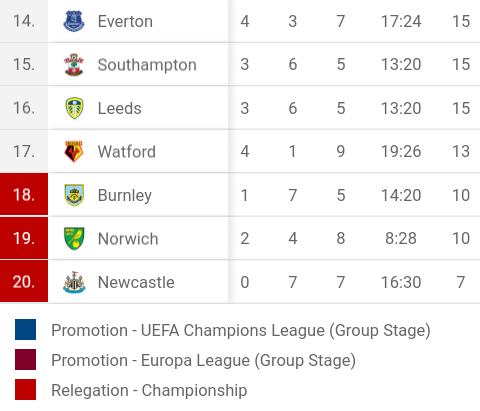This screenshot has height=411, width=480.
Task: Click the Burnley club crest
Action: pyautogui.click(x=74, y=195)
